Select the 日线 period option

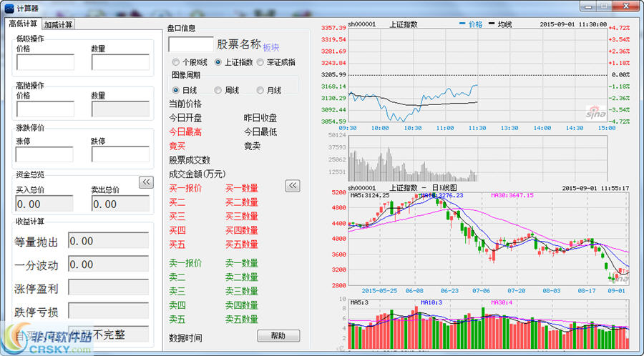176,90
